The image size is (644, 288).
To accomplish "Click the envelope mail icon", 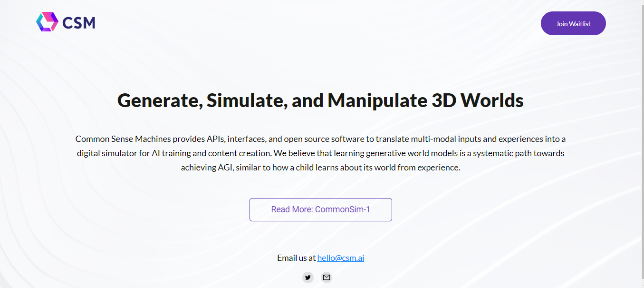I will (x=326, y=277).
